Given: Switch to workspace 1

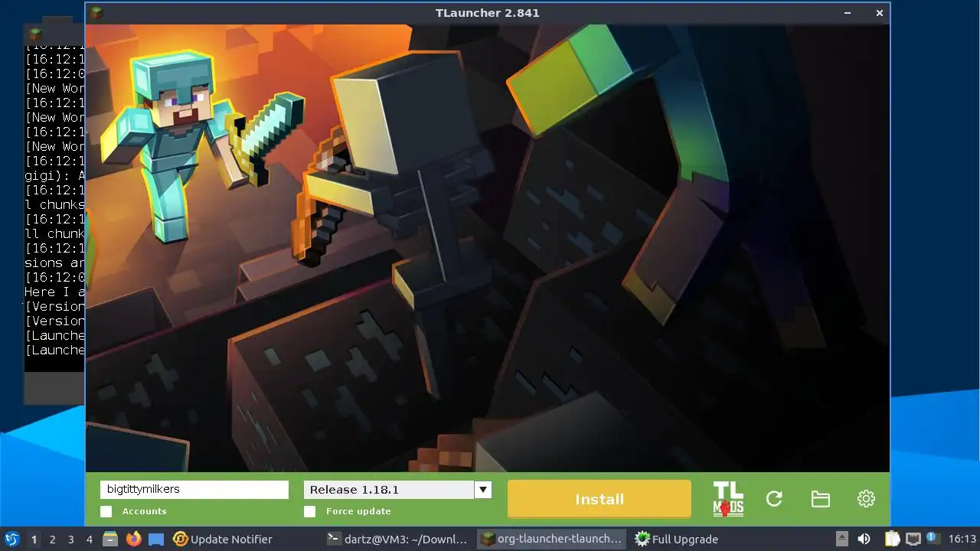Looking at the screenshot, I should [34, 540].
